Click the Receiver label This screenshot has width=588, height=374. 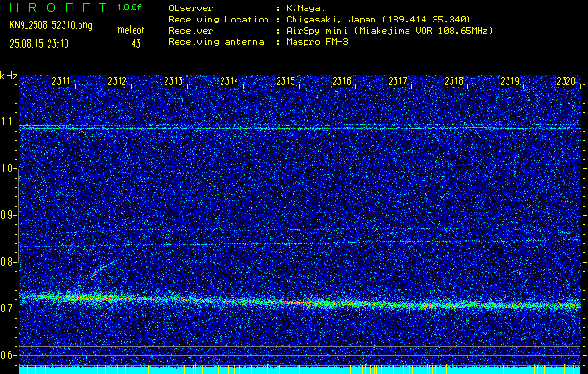pos(191,30)
